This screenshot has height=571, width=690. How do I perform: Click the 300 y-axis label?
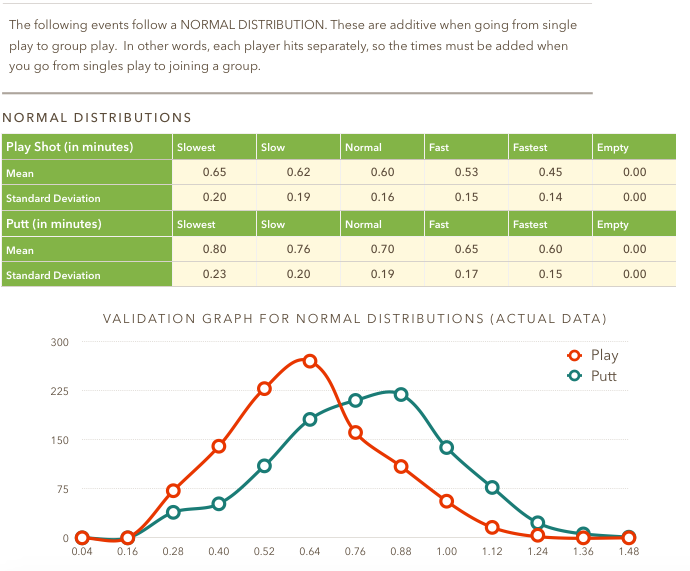[59, 342]
